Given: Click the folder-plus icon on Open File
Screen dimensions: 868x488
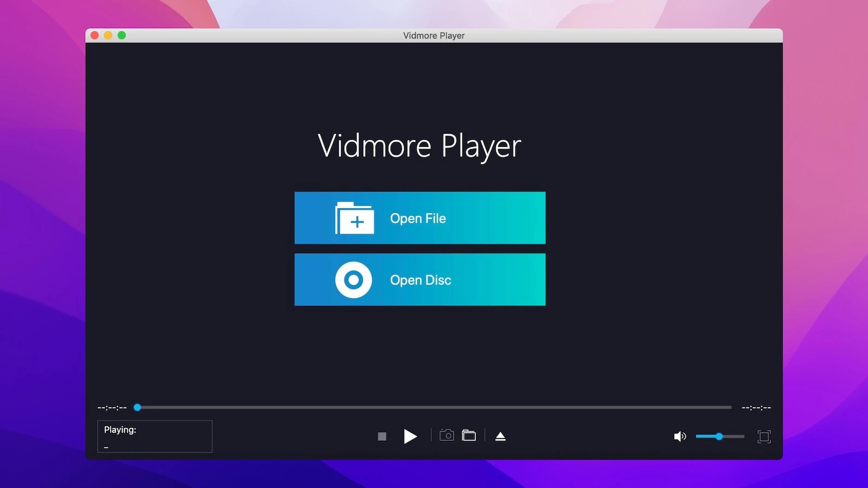Looking at the screenshot, I should pyautogui.click(x=355, y=219).
